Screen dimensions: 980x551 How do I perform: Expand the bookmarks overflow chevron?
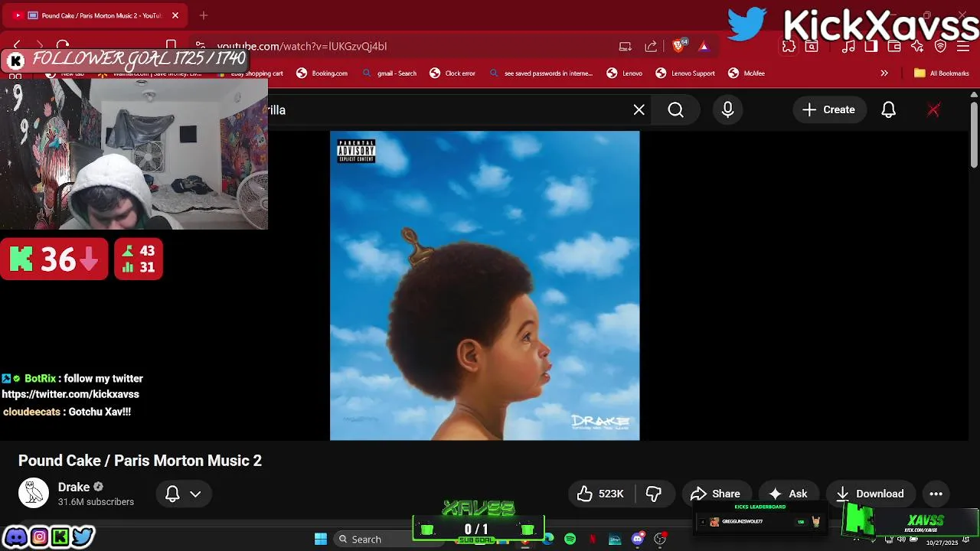(884, 73)
